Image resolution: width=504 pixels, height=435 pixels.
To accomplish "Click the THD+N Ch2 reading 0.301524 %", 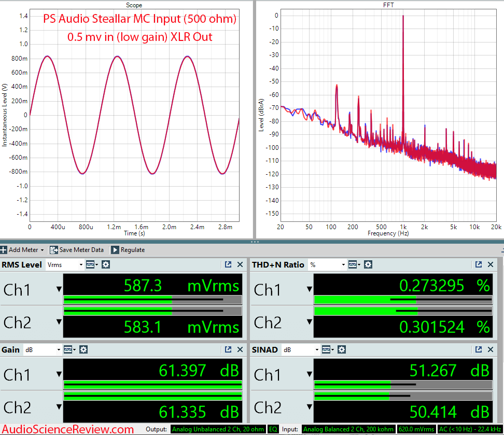I will click(x=444, y=327).
